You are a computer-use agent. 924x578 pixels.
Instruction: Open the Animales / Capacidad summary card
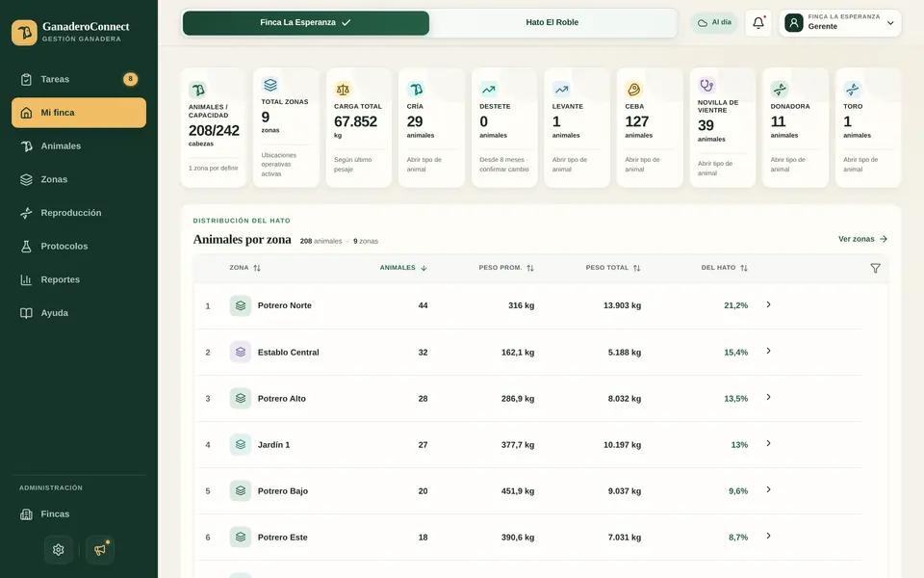point(214,128)
